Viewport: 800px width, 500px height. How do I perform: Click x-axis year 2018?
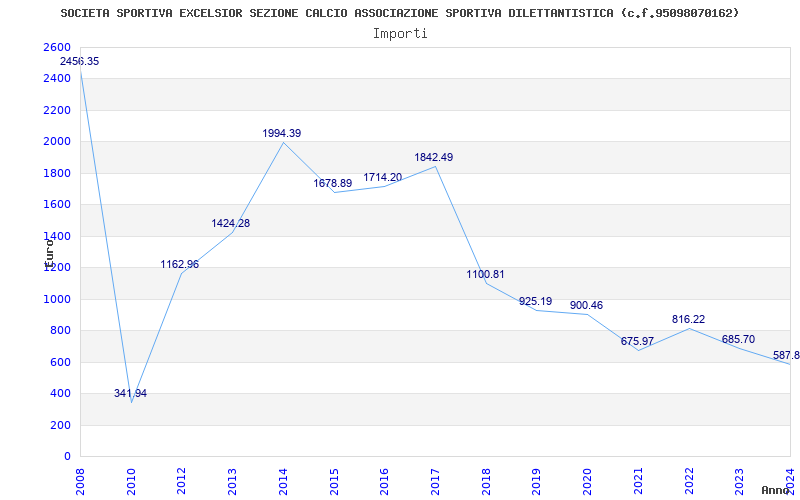coord(486,482)
